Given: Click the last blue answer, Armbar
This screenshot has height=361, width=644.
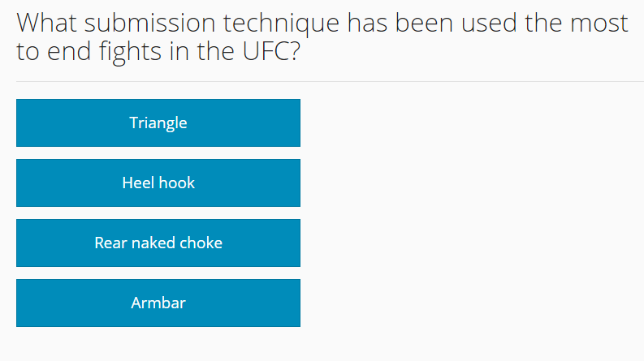Looking at the screenshot, I should click(158, 303).
